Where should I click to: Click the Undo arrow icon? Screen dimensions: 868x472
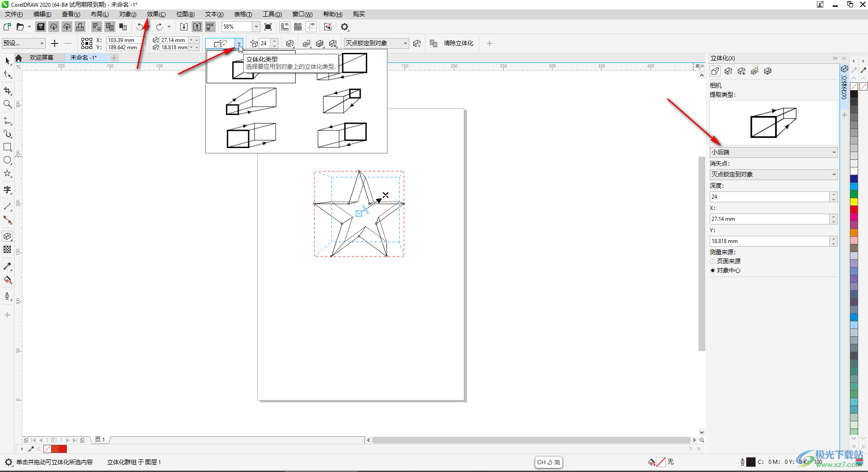coord(141,27)
